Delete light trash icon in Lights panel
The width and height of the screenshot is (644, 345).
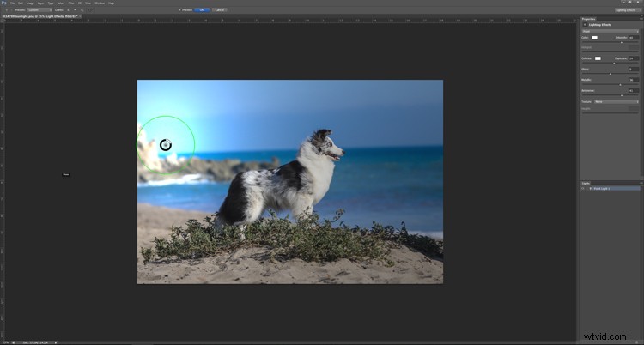[x=636, y=342]
